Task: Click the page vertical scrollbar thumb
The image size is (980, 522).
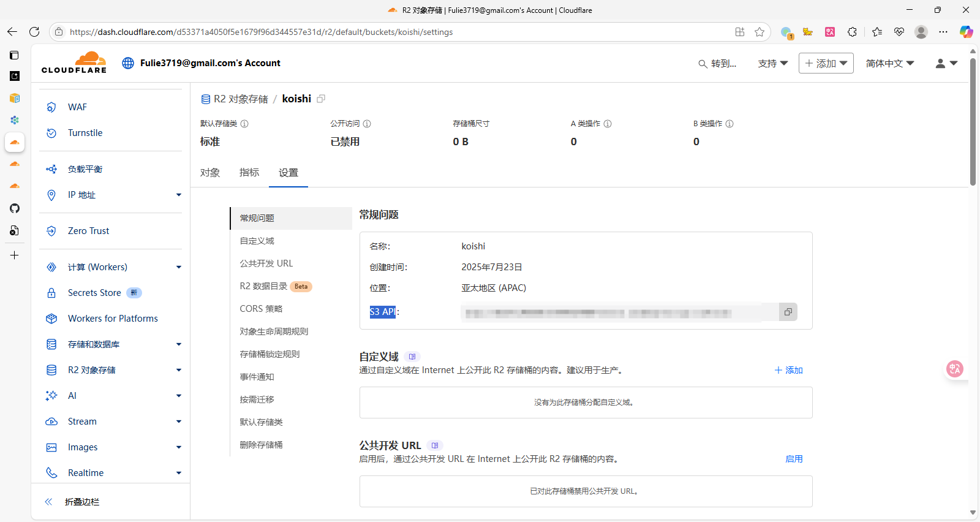Action: click(973, 121)
